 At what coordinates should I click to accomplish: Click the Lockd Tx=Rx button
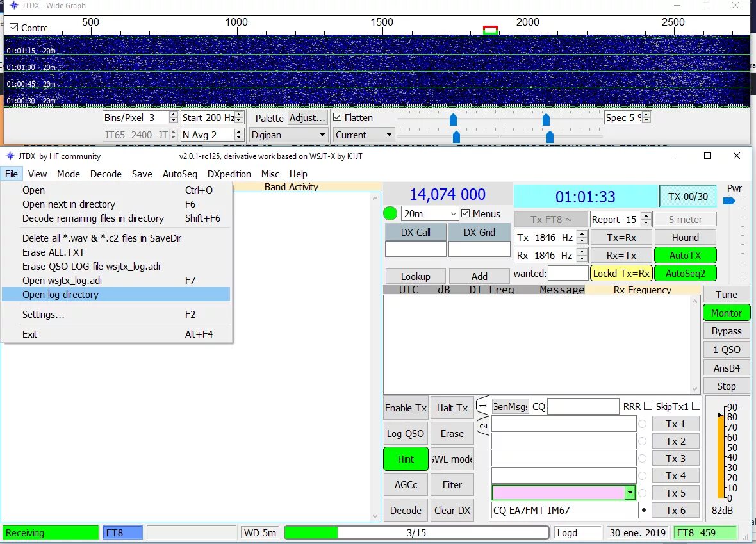click(x=621, y=274)
